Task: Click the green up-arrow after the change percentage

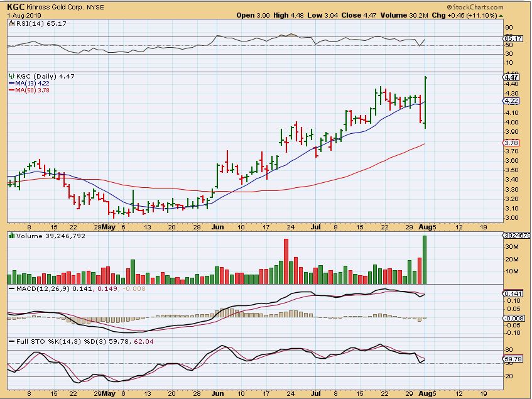Action: 501,16
